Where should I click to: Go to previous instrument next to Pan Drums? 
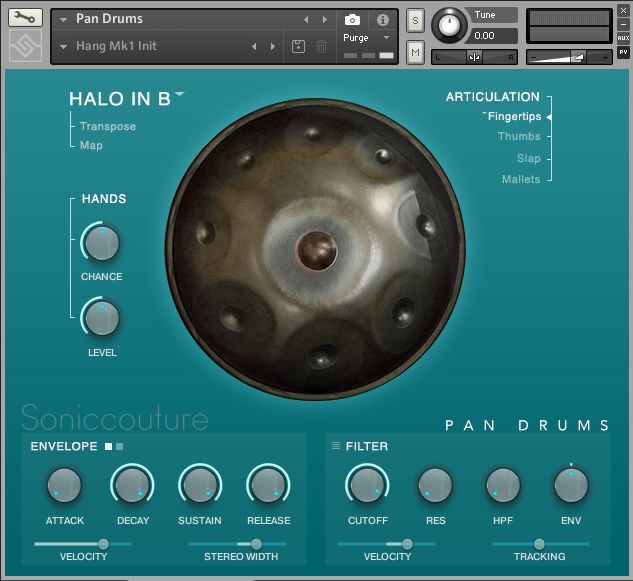306,19
